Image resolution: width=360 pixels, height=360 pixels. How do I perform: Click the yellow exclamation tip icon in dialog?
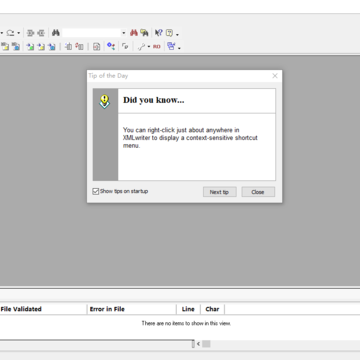click(x=105, y=101)
